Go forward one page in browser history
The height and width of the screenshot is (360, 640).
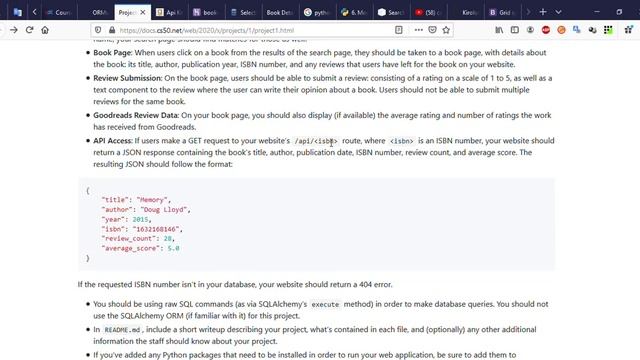point(13,30)
